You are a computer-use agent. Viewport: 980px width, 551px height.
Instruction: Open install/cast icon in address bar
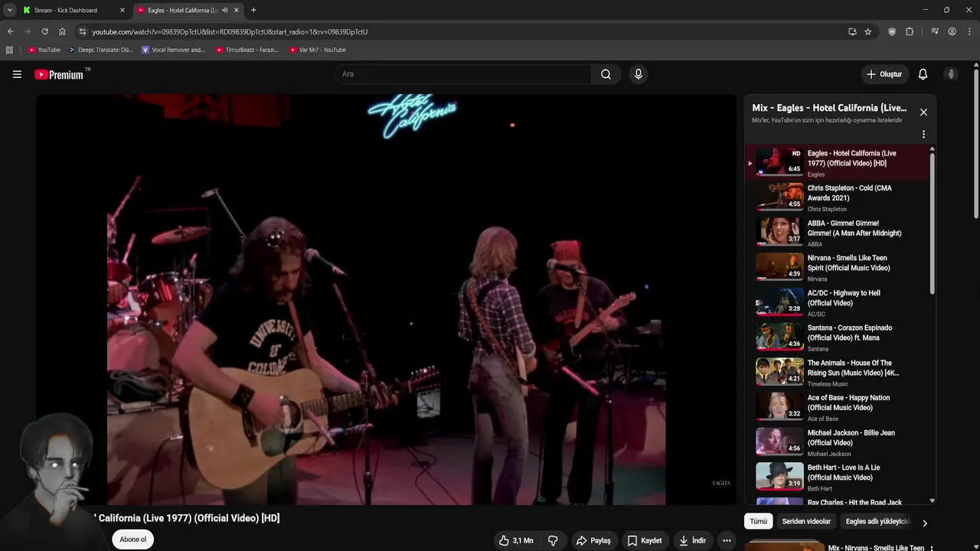tap(852, 31)
